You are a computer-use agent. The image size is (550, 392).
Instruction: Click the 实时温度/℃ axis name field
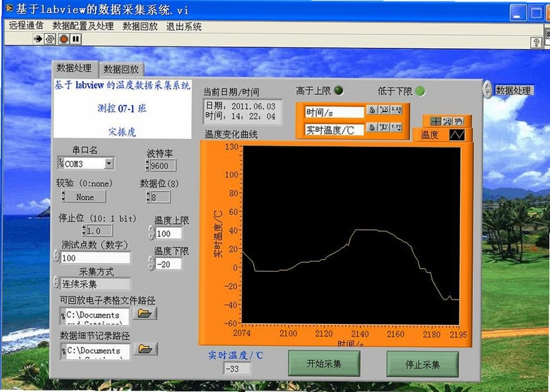point(334,130)
